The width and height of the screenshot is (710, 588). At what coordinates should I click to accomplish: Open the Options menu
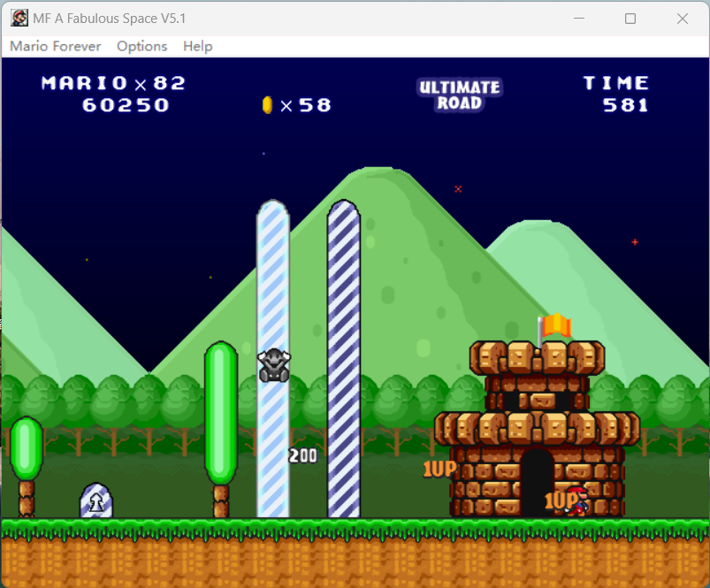141,46
